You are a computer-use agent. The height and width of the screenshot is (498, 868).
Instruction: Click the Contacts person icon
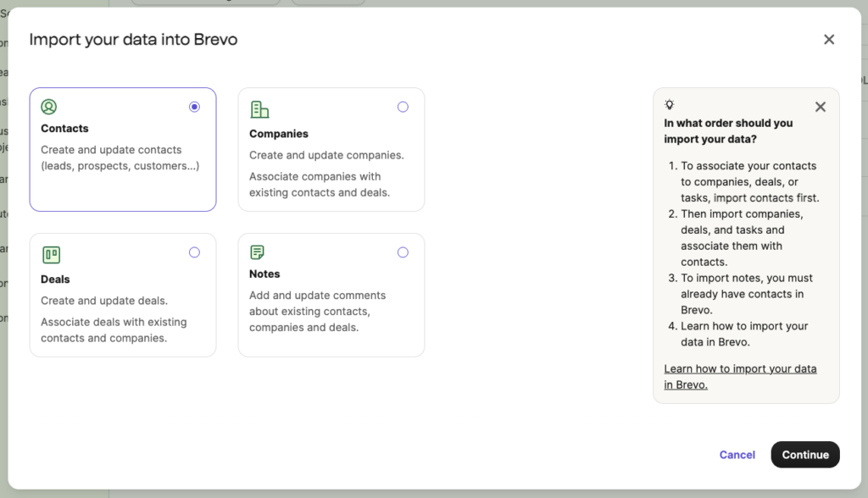(x=49, y=107)
